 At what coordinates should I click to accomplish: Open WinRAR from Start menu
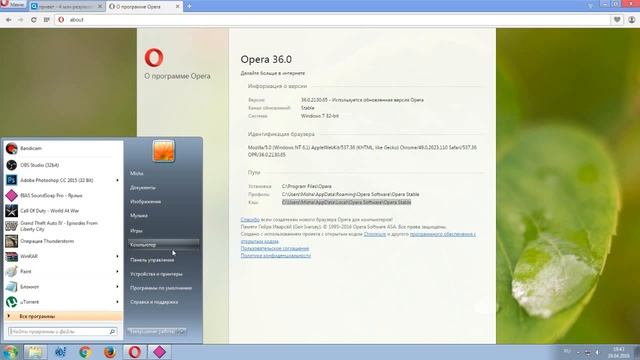(59, 256)
